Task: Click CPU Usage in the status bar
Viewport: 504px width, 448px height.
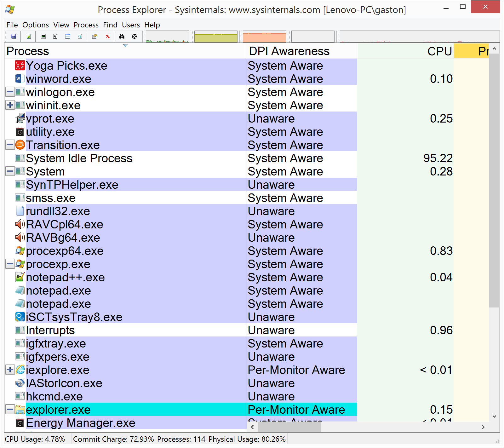Action: click(35, 439)
